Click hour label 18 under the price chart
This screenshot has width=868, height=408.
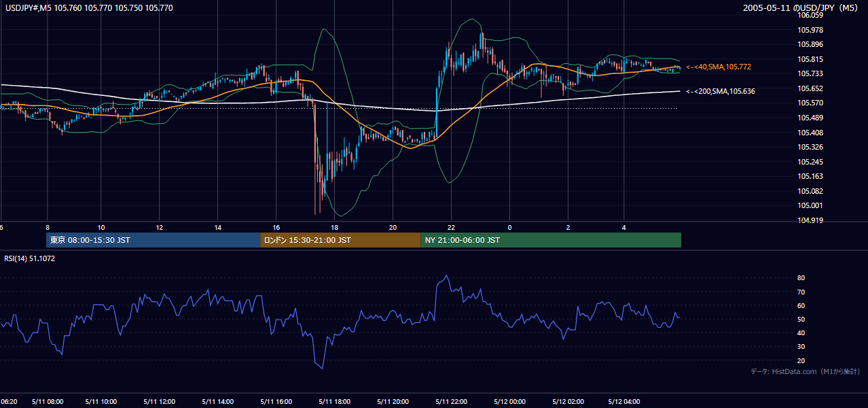coord(334,227)
